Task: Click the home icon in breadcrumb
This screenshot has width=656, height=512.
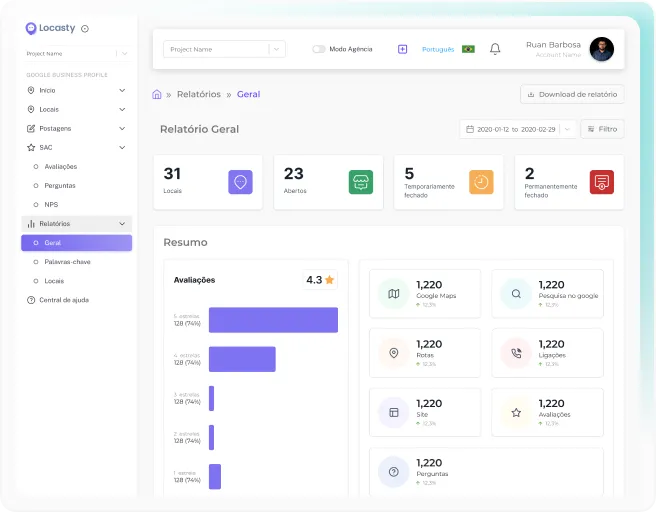Action: [157, 95]
